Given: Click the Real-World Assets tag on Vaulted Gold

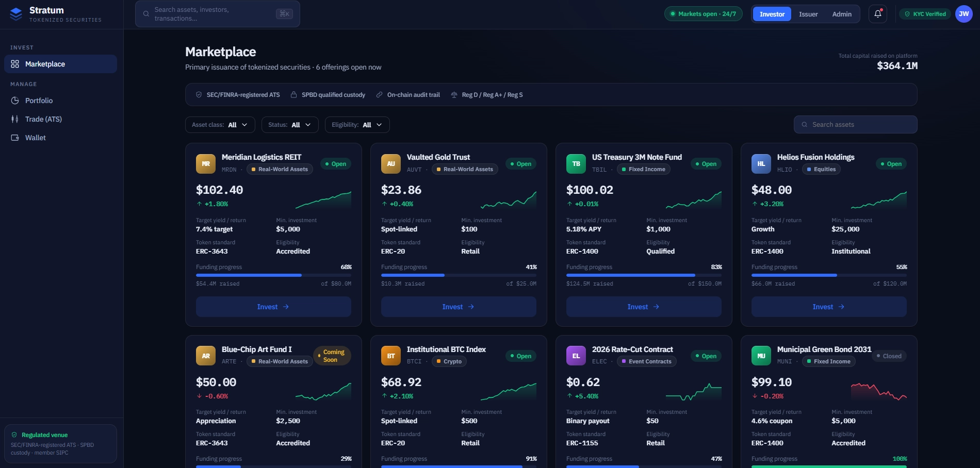Looking at the screenshot, I should (x=465, y=169).
